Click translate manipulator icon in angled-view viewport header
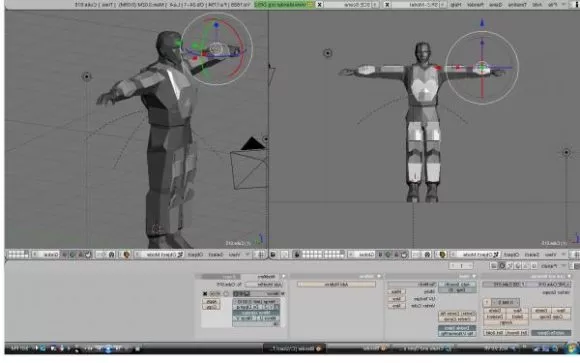Image resolution: width=580 pixels, height=363 pixels. click(x=81, y=255)
